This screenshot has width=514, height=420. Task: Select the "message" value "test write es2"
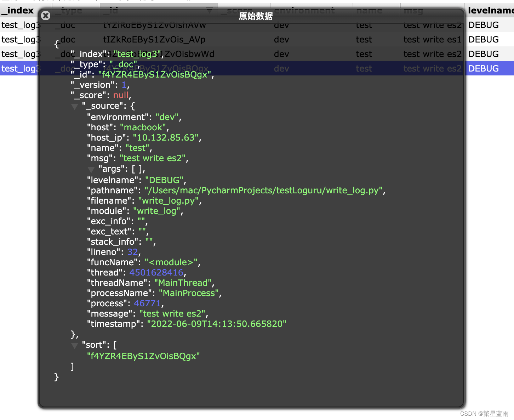click(x=172, y=314)
